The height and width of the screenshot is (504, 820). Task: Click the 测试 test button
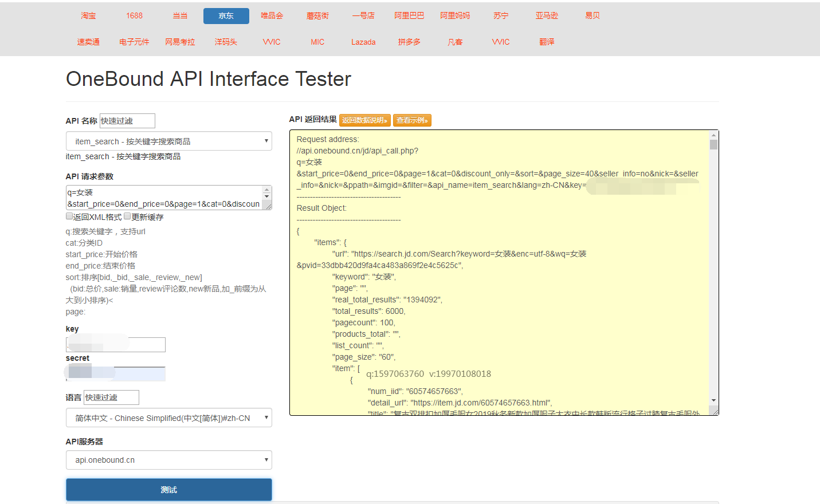[169, 490]
